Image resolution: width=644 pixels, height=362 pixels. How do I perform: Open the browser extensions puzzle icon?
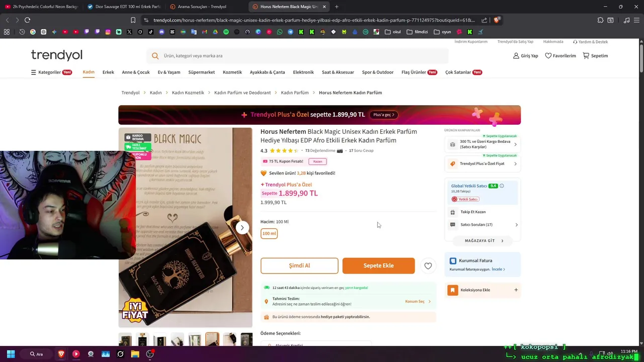[x=600, y=20]
